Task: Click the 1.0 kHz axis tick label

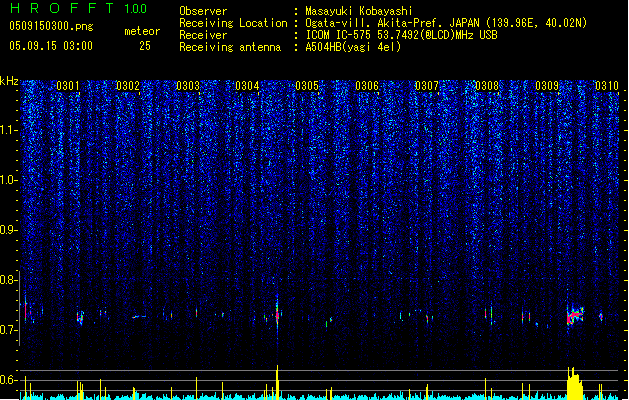Action: [x=9, y=180]
